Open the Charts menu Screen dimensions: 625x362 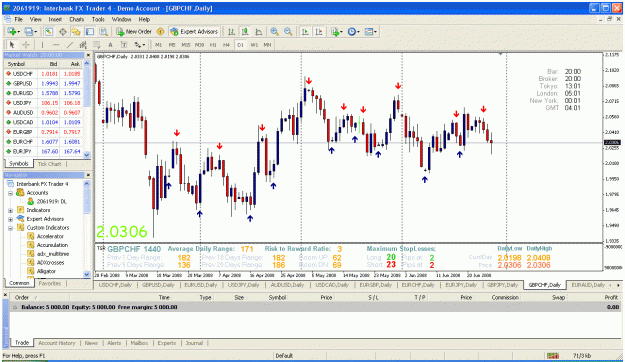[x=77, y=19]
